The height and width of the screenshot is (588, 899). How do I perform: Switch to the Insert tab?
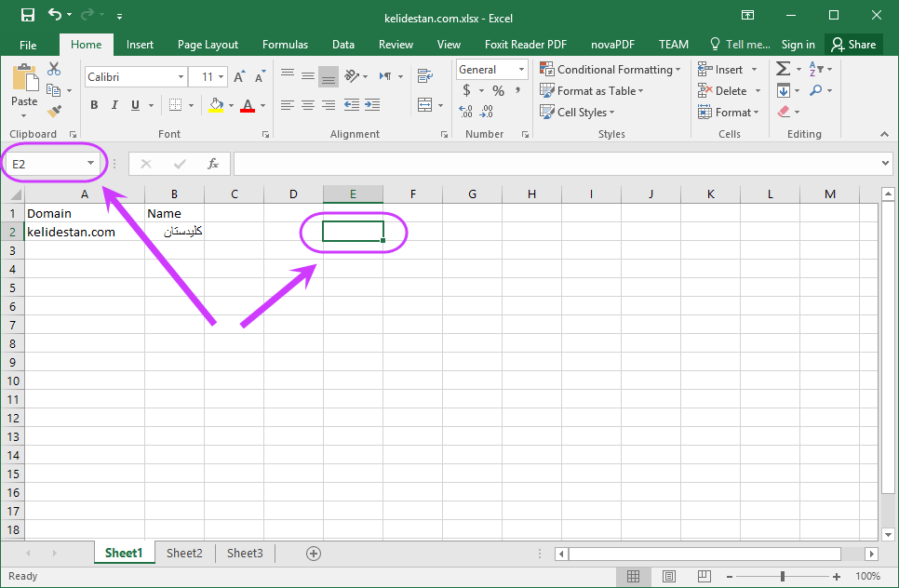(x=140, y=45)
